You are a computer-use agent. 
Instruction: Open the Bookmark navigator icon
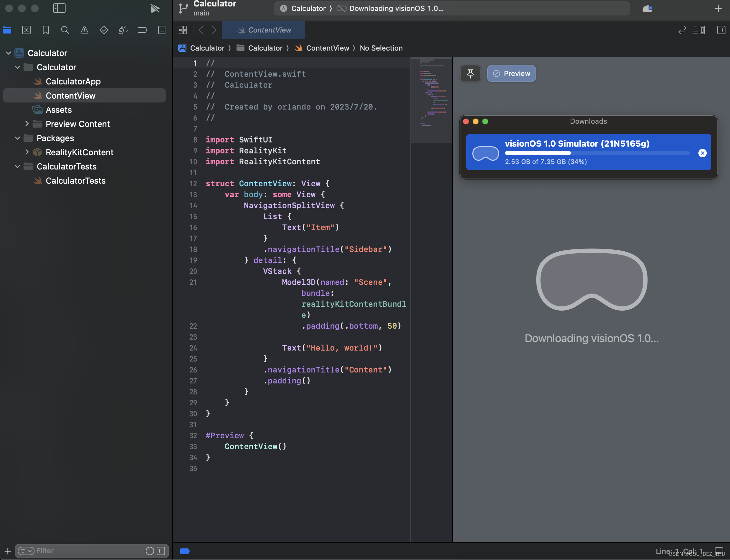click(46, 30)
